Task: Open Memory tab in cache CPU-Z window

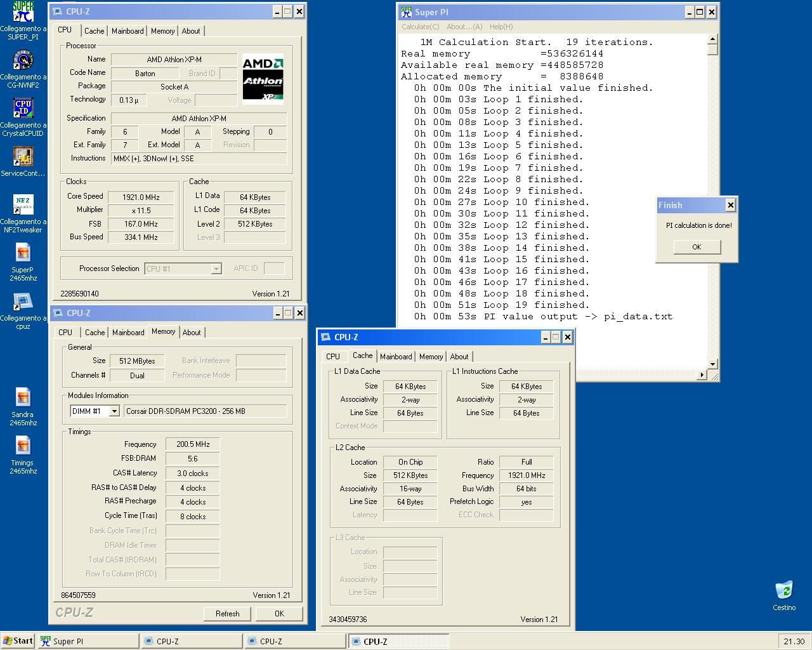Action: tap(431, 357)
